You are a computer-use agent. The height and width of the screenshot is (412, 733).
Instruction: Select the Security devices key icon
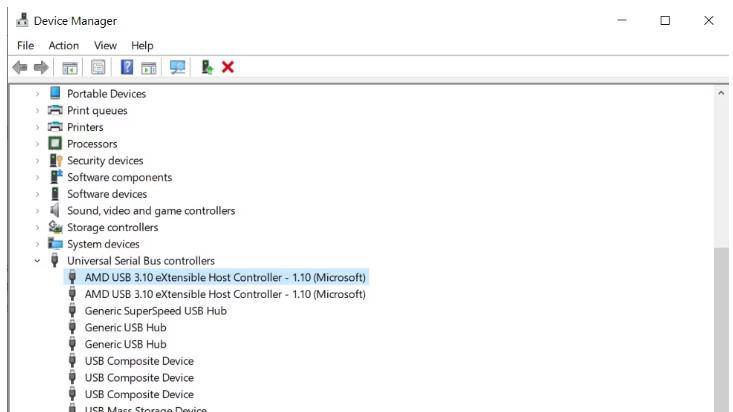point(56,160)
